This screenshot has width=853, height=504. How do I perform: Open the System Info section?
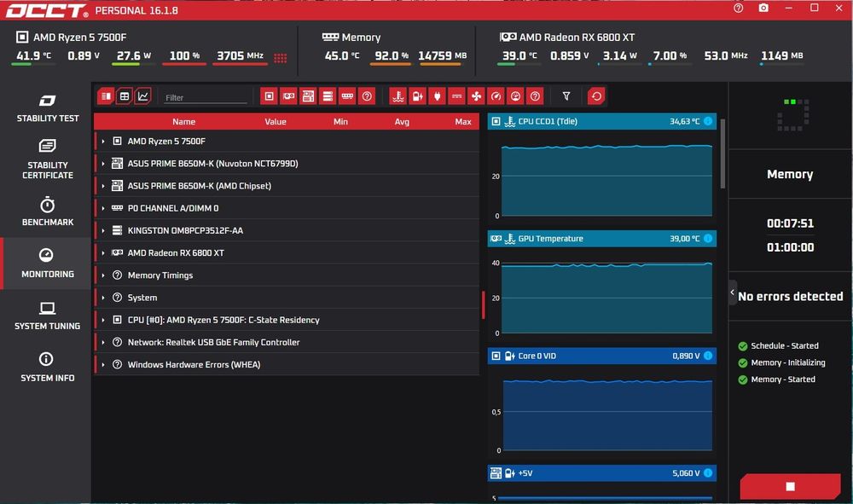point(47,368)
